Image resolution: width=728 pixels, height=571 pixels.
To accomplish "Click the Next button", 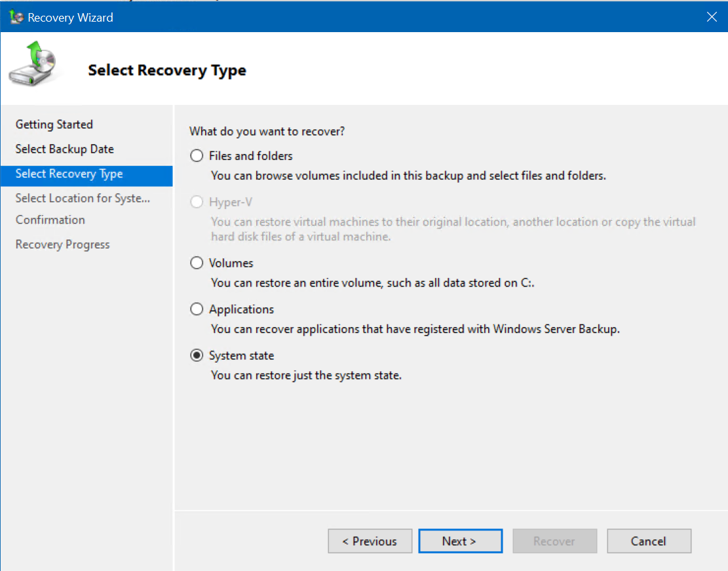I will coord(460,541).
